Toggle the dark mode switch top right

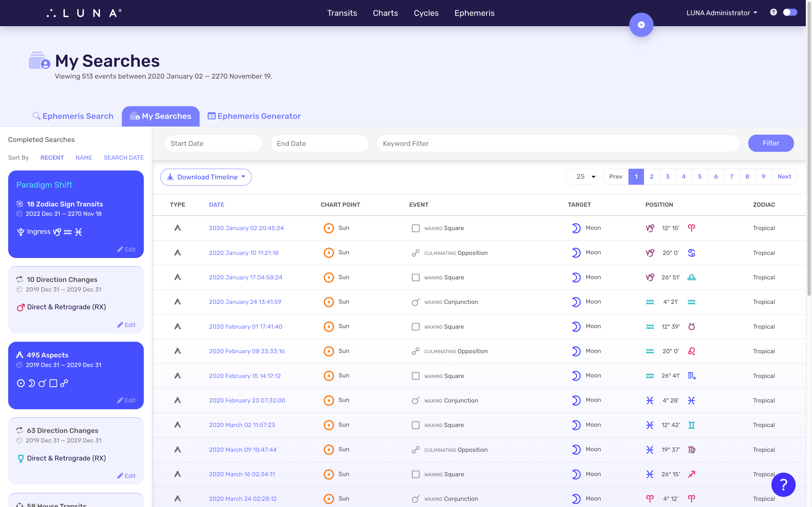tap(790, 12)
